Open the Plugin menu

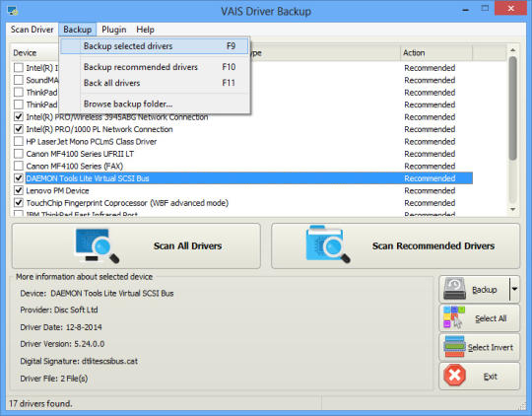pos(113,30)
